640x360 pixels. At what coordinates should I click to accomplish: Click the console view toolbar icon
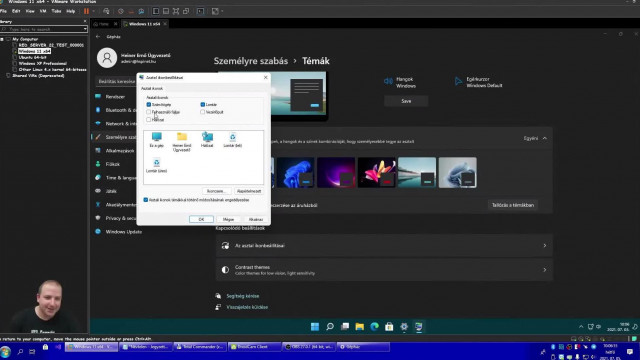(x=200, y=11)
